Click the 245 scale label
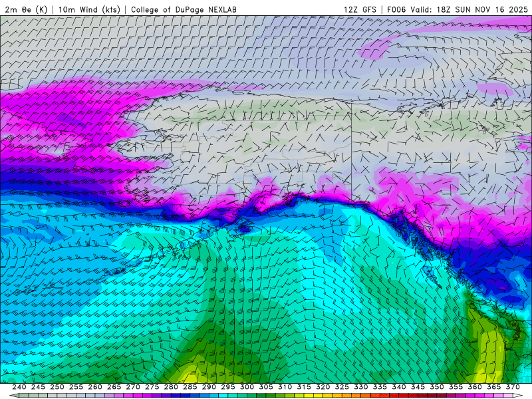The width and height of the screenshot is (532, 399). coord(38,387)
